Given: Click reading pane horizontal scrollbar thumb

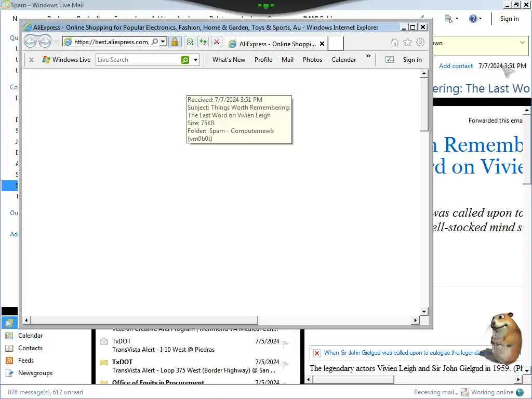Looking at the screenshot, I should [x=353, y=380].
